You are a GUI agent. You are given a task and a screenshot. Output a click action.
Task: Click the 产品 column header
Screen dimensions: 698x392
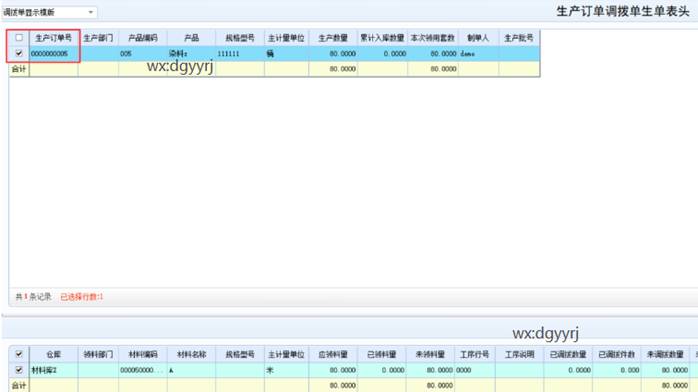coord(191,38)
